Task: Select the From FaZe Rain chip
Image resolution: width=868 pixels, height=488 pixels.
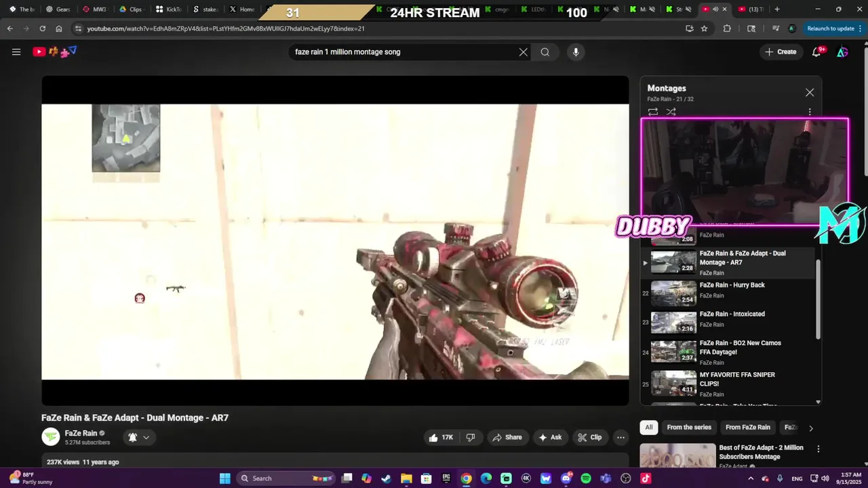Action: point(748,427)
